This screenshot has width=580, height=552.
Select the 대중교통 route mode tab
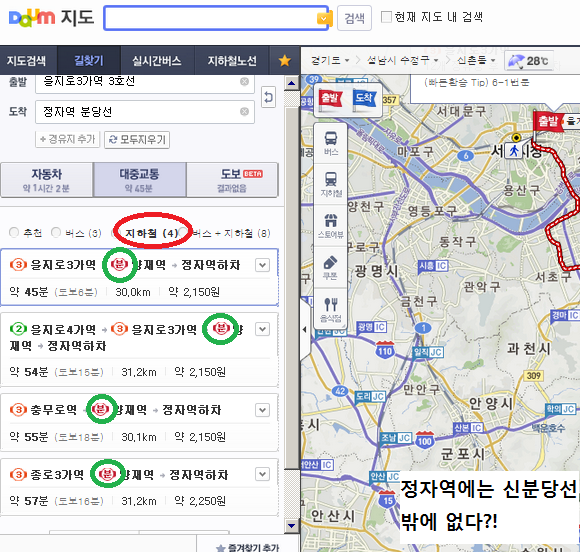pos(139,180)
